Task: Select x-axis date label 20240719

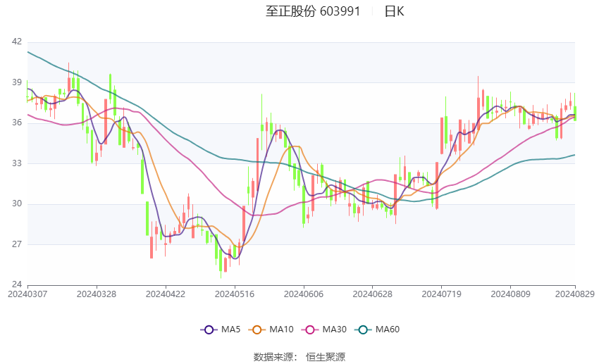Action: 442,294
